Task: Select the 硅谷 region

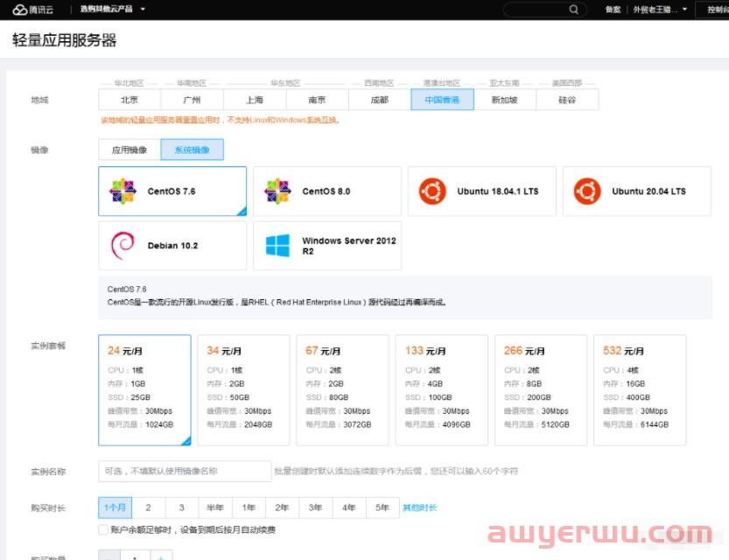Action: coord(567,100)
